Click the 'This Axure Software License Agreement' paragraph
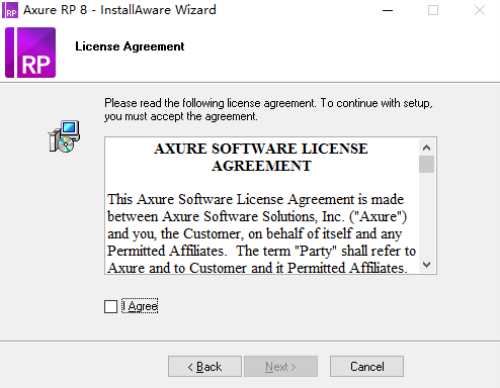Image resolution: width=500 pixels, height=388 pixels. tap(262, 233)
